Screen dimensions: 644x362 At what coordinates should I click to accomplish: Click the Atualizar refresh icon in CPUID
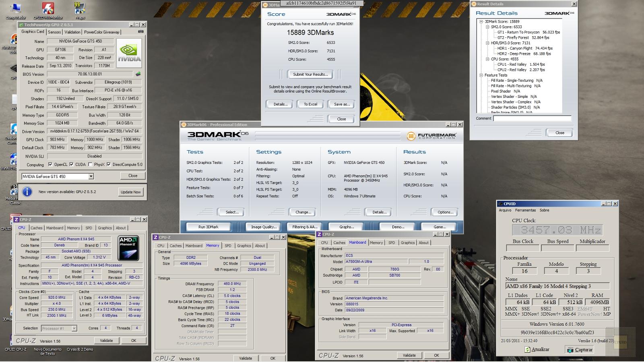527,350
